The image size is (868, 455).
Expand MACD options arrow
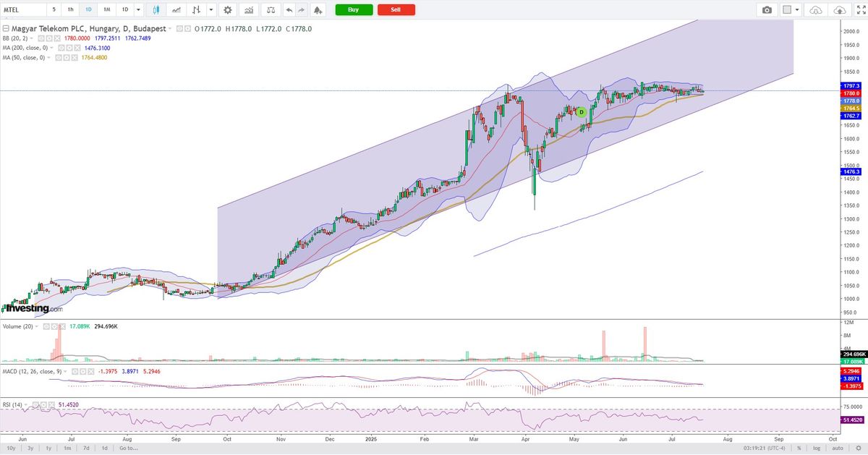[64, 370]
